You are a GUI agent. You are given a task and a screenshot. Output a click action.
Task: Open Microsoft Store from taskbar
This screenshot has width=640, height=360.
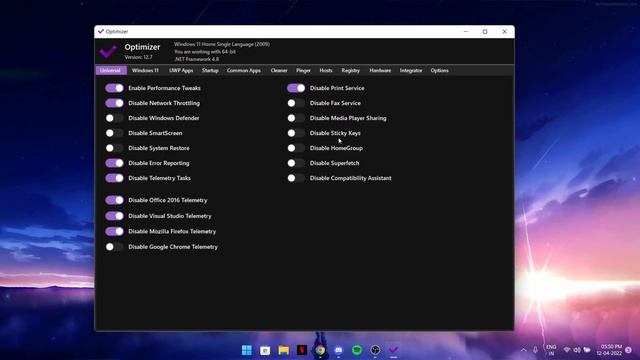click(265, 350)
